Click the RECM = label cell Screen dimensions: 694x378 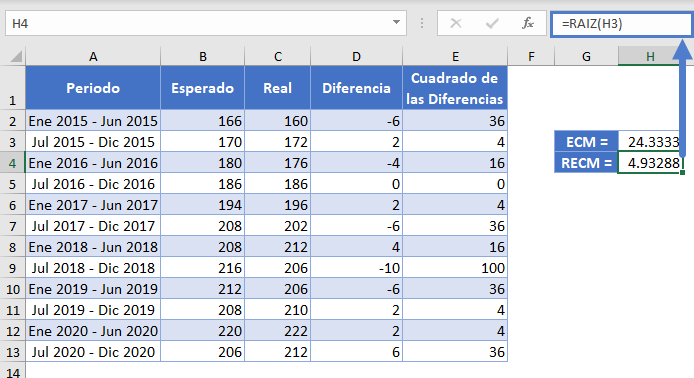pyautogui.click(x=586, y=163)
